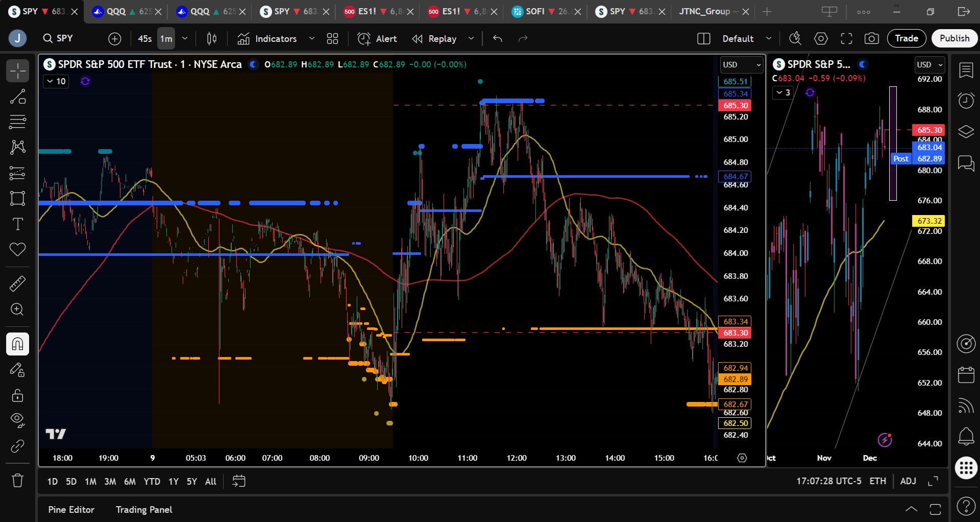This screenshot has height=522, width=980.
Task: Toggle the ETH extended hours session
Action: (878, 481)
